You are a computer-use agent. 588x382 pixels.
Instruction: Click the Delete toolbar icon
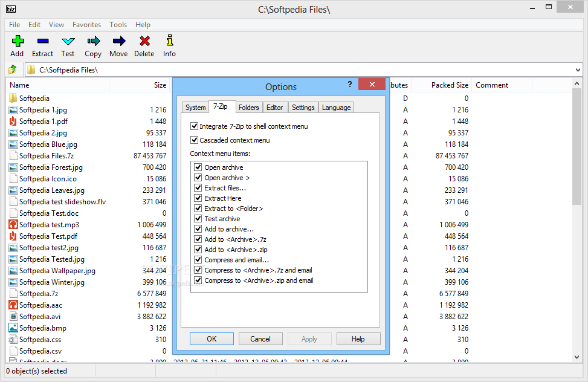click(x=144, y=41)
